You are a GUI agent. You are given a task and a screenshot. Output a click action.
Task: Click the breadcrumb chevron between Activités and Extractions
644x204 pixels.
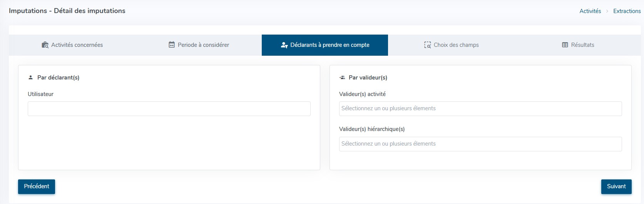click(607, 11)
